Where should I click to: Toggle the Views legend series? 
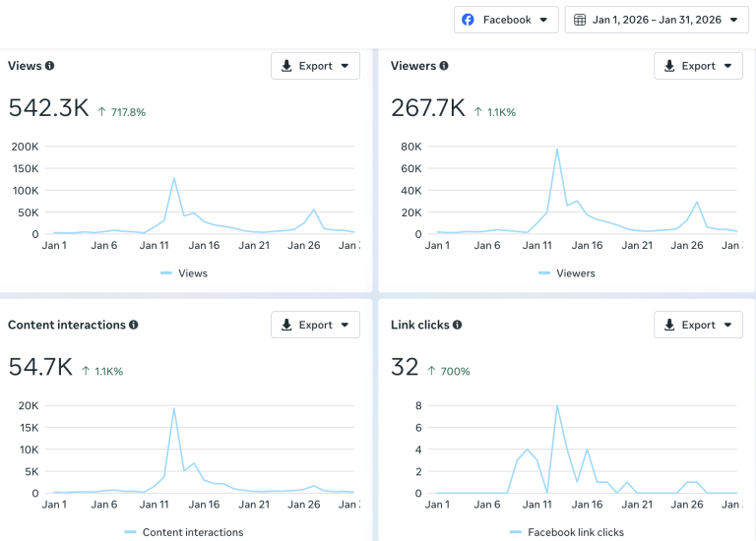184,273
